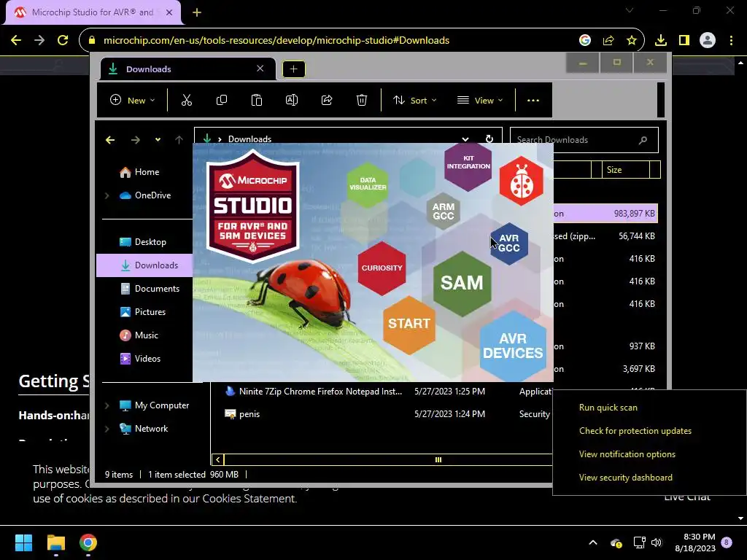
Task: Close the Microchip Studio Chrome tab
Action: (x=169, y=12)
